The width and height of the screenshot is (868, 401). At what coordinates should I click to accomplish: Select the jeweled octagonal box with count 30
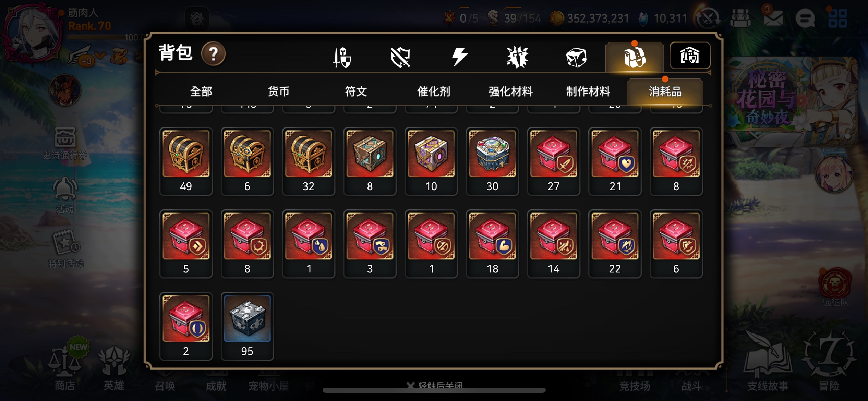coord(492,161)
